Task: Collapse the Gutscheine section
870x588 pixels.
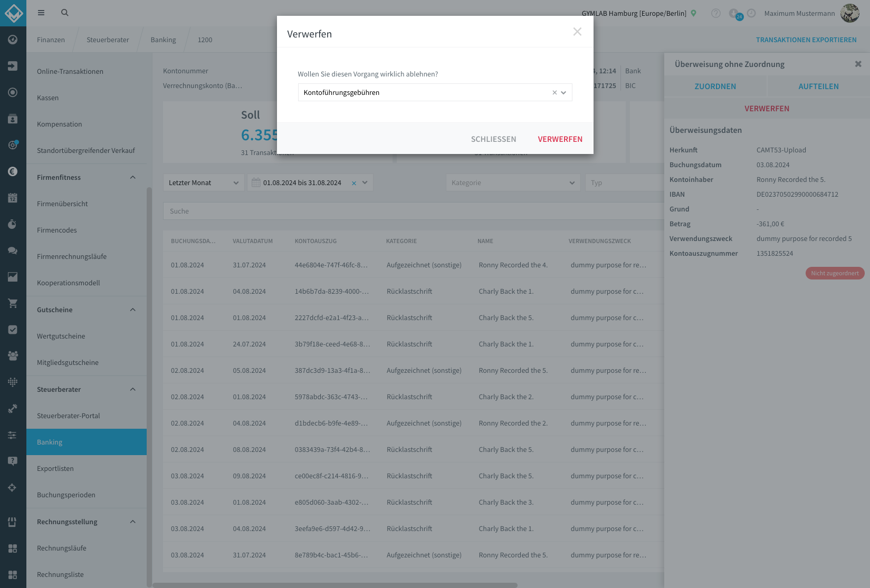Action: [132, 310]
